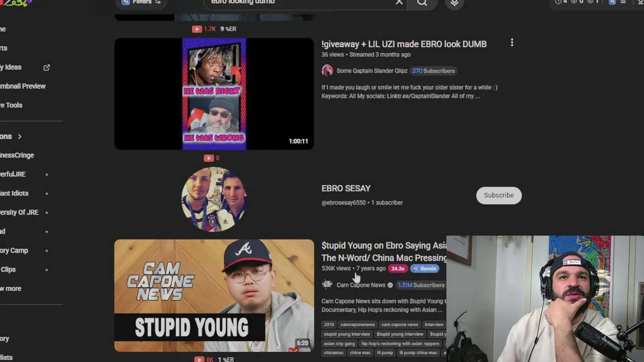
Task: Click the 24.3x outlier score badge
Action: (x=397, y=268)
